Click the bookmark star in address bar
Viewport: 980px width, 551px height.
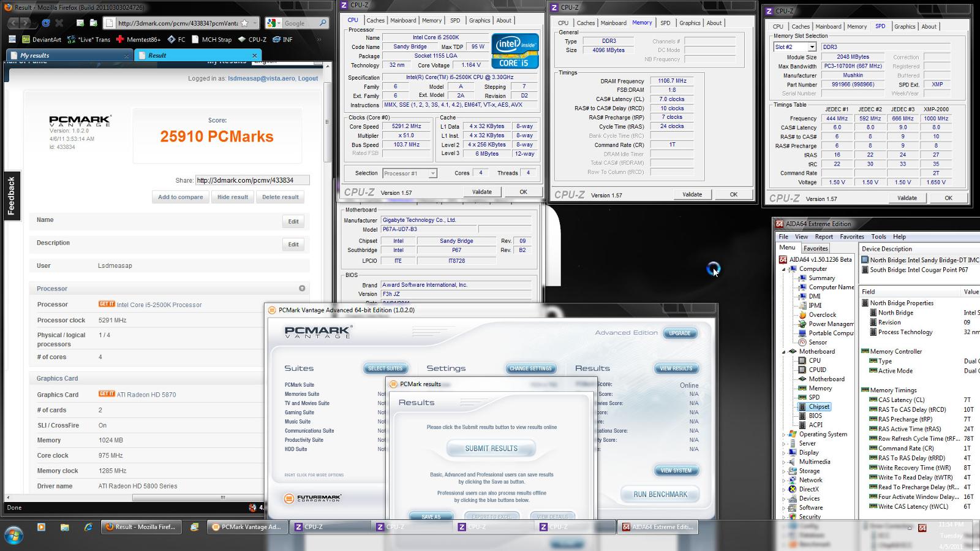pos(244,23)
